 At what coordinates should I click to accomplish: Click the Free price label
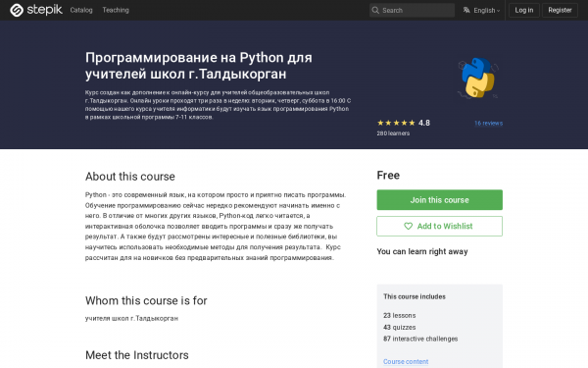click(388, 176)
